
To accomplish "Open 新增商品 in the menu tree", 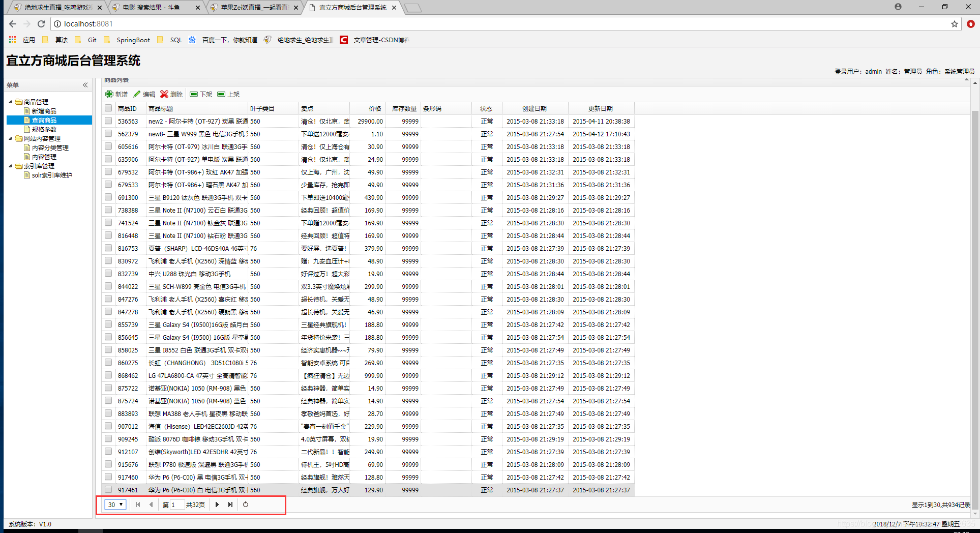I will coord(44,111).
